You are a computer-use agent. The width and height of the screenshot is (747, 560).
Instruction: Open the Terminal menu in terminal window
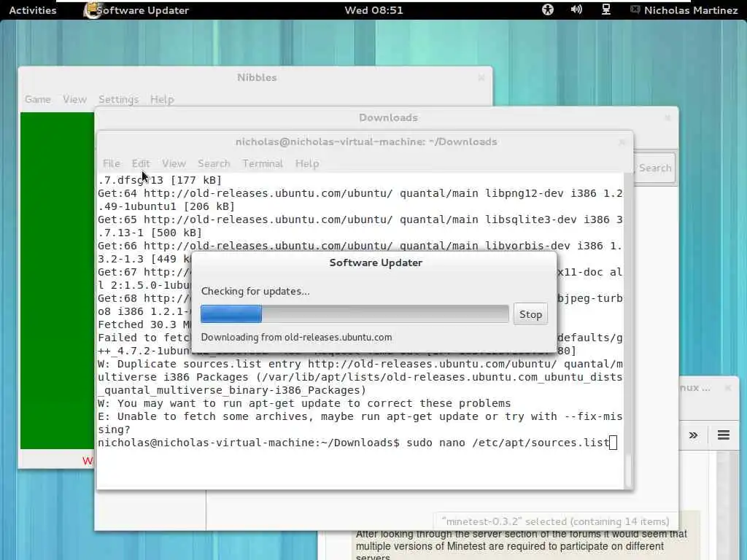pos(263,163)
